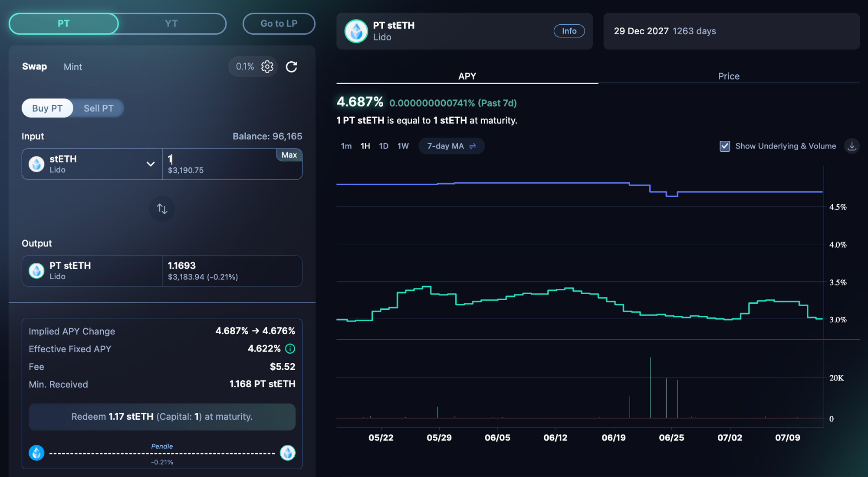Click the Go to LP button
The height and width of the screenshot is (477, 868).
pyautogui.click(x=279, y=23)
